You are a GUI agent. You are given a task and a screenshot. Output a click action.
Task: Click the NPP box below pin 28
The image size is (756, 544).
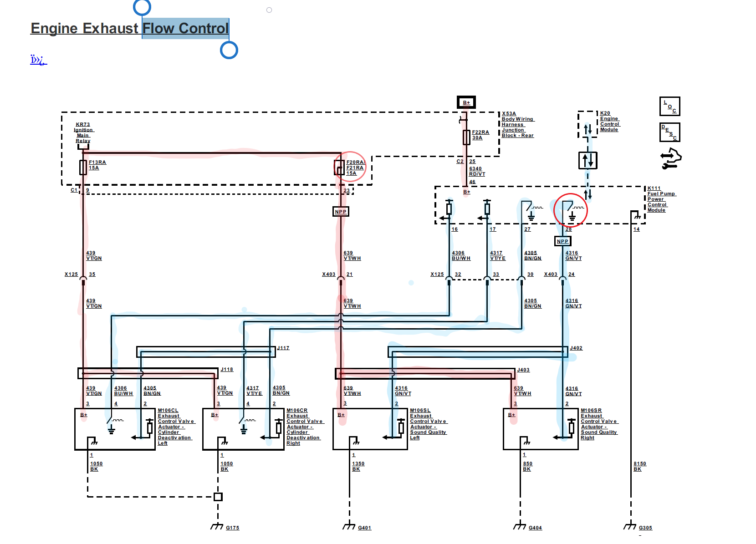pyautogui.click(x=562, y=241)
